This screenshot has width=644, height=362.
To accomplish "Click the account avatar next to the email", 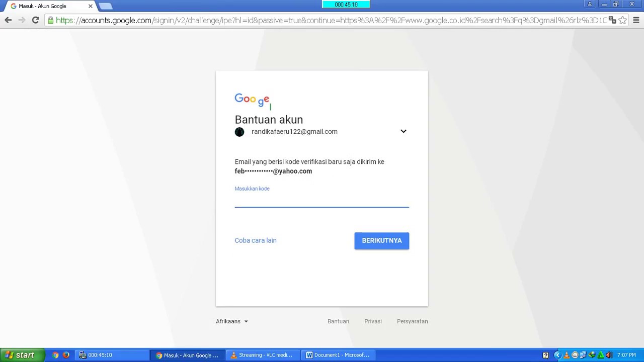I will click(x=239, y=132).
